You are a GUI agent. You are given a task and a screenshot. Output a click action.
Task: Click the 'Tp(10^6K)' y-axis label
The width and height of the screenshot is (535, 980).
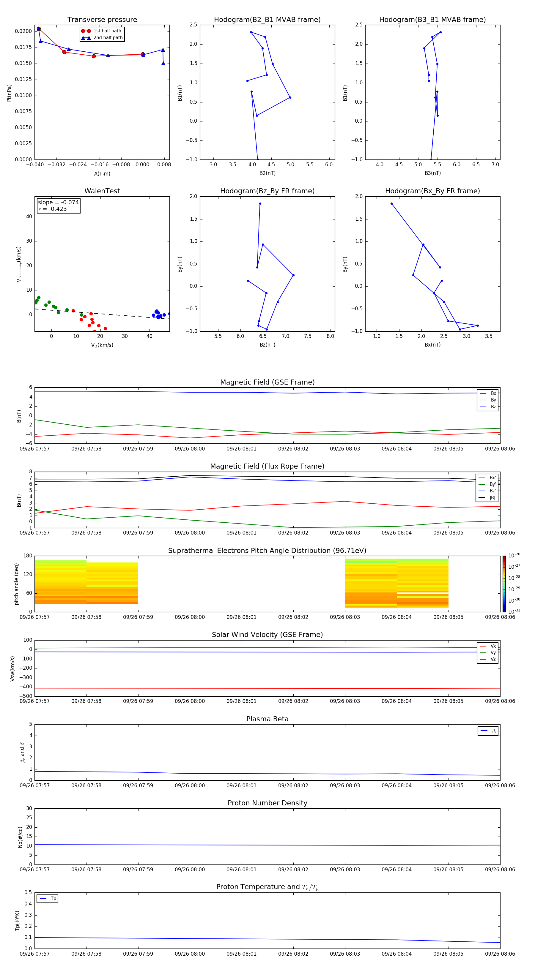[x=17, y=921]
